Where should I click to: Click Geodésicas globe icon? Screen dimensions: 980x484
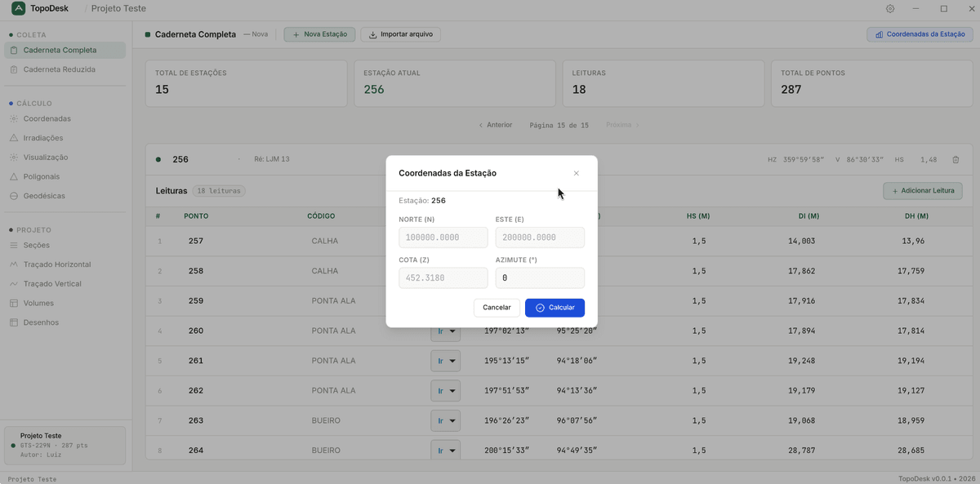tap(14, 196)
